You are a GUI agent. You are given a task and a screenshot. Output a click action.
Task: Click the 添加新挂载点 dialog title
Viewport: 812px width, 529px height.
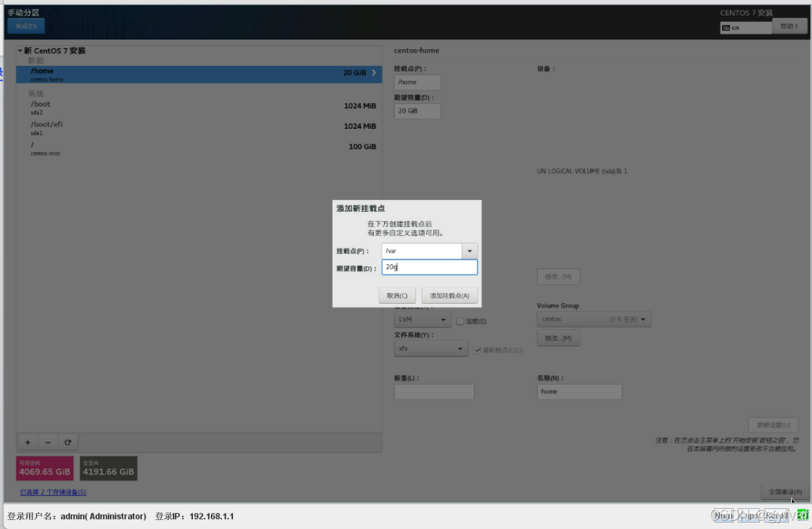[361, 208]
